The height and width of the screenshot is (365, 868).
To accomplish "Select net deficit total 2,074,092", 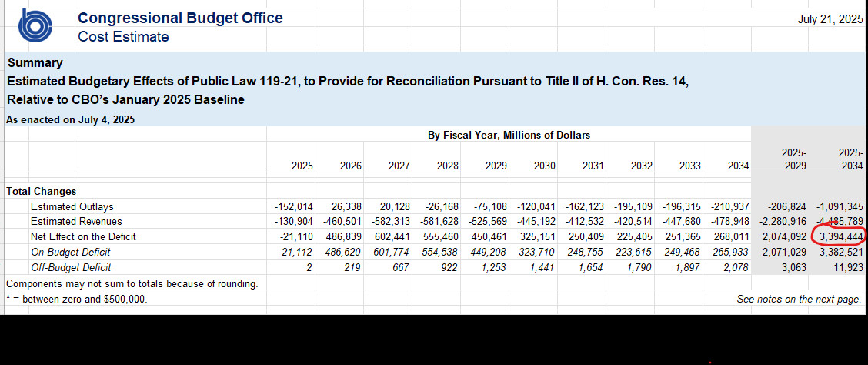I will pyautogui.click(x=785, y=236).
